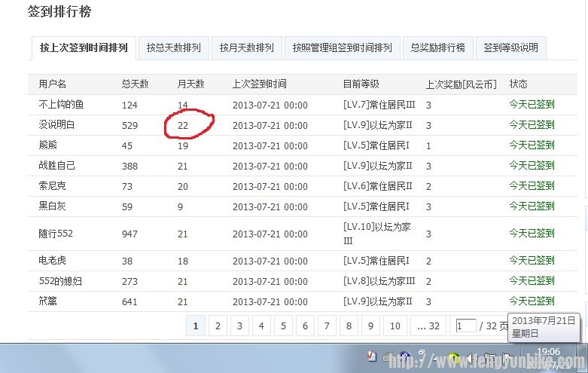Click the red document icon in taskbar
The width and height of the screenshot is (588, 373).
click(371, 357)
